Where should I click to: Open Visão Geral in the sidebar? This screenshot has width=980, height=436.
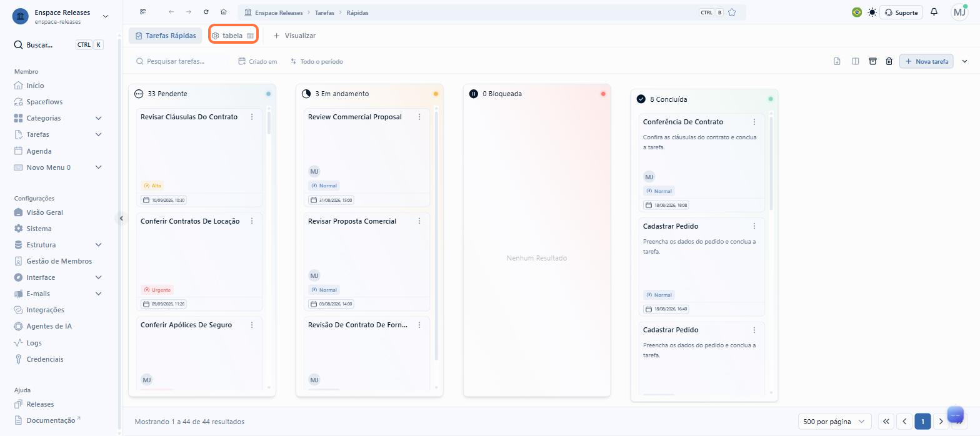pyautogui.click(x=39, y=212)
